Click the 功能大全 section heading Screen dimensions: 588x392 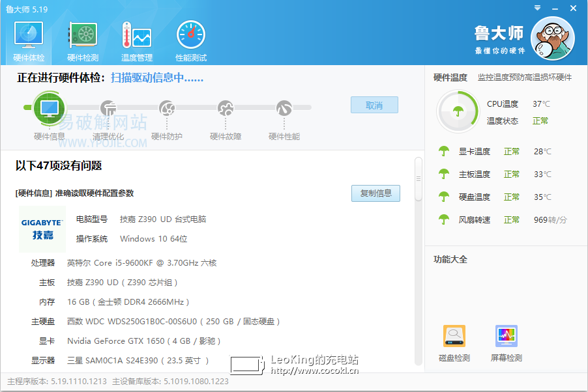(x=450, y=259)
